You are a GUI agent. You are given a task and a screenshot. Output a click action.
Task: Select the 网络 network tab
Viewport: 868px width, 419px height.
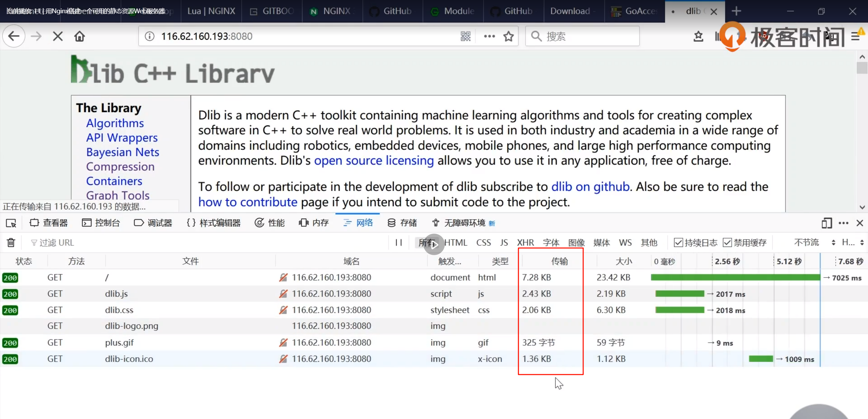[358, 223]
